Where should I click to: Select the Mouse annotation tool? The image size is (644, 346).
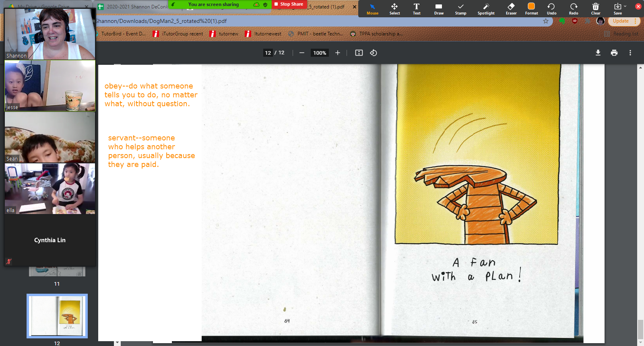[372, 9]
